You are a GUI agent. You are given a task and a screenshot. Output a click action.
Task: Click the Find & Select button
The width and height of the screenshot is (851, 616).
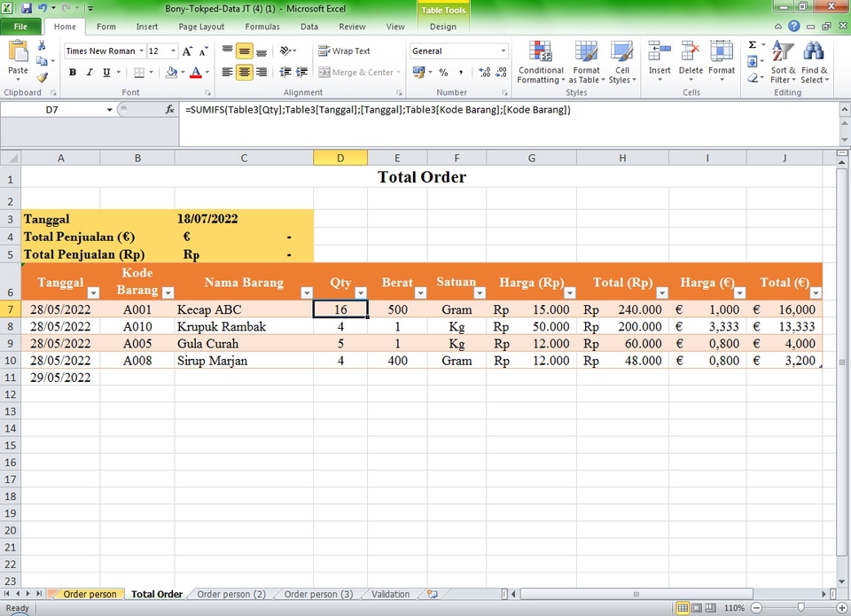815,61
